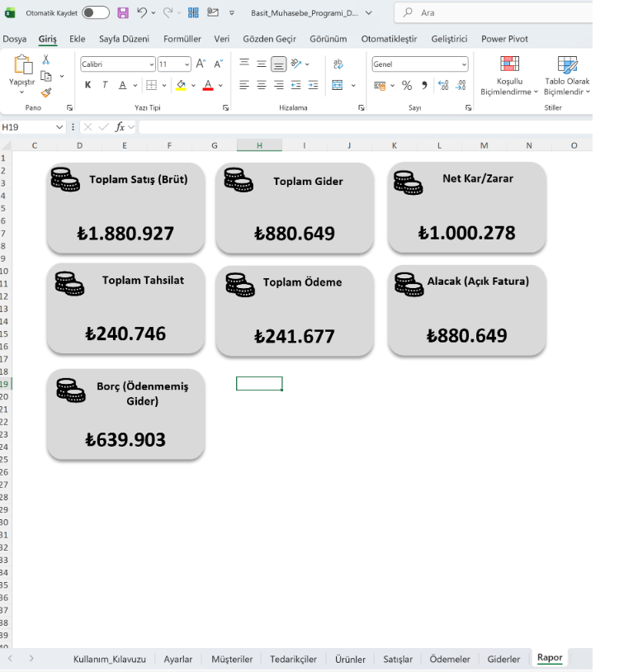This screenshot has height=672, width=619.
Task: Click the currency format icon
Action: (380, 85)
